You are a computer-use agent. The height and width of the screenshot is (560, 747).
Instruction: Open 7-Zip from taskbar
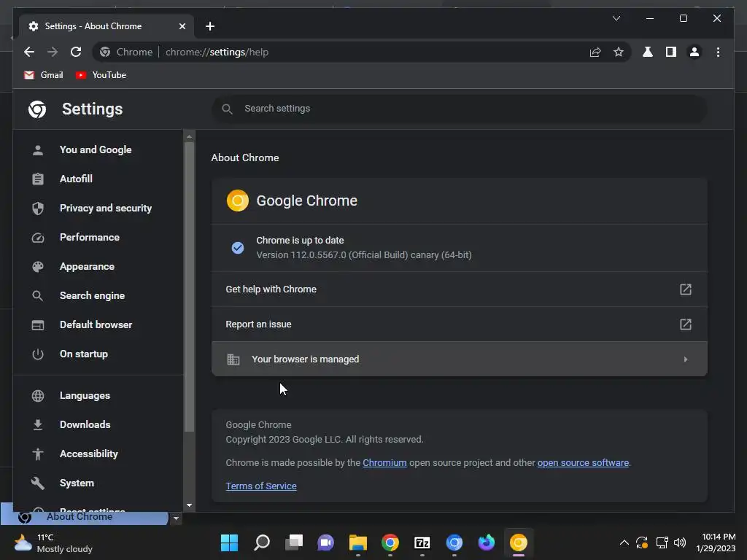[x=422, y=542]
